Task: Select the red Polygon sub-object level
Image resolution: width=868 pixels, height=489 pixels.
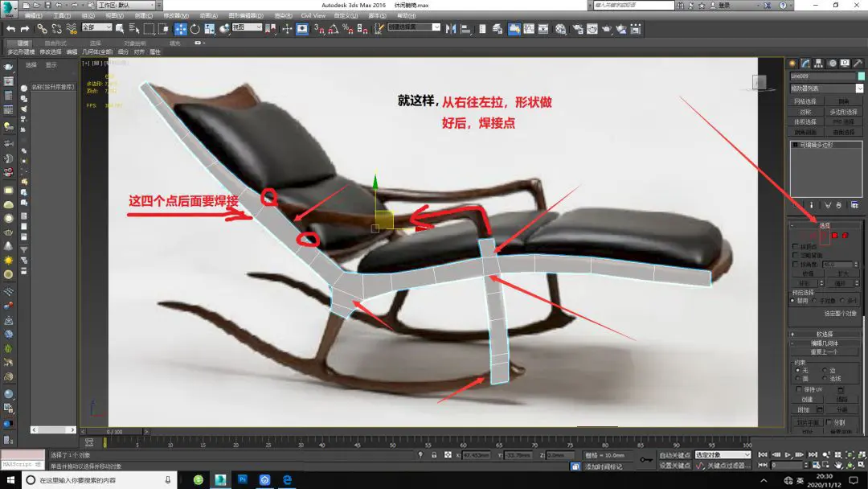Action: tap(835, 236)
